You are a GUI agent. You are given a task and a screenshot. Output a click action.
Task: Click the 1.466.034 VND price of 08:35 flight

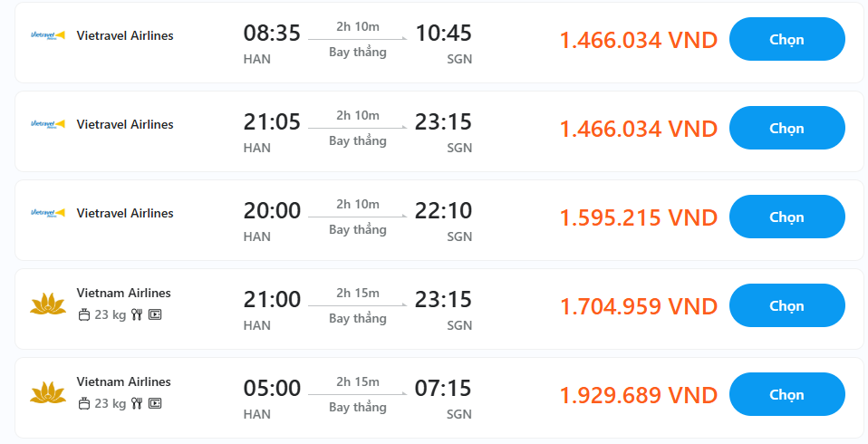pos(638,40)
